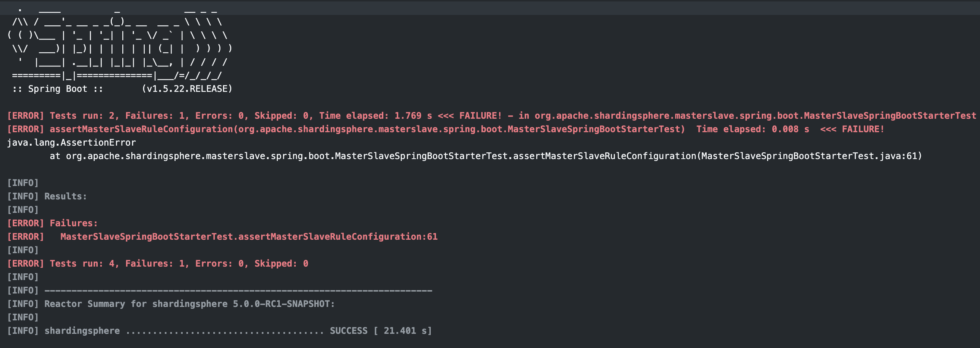The height and width of the screenshot is (348, 980).
Task: Click 'SUCCESS [ 21.401 s]' status text
Action: click(x=381, y=331)
